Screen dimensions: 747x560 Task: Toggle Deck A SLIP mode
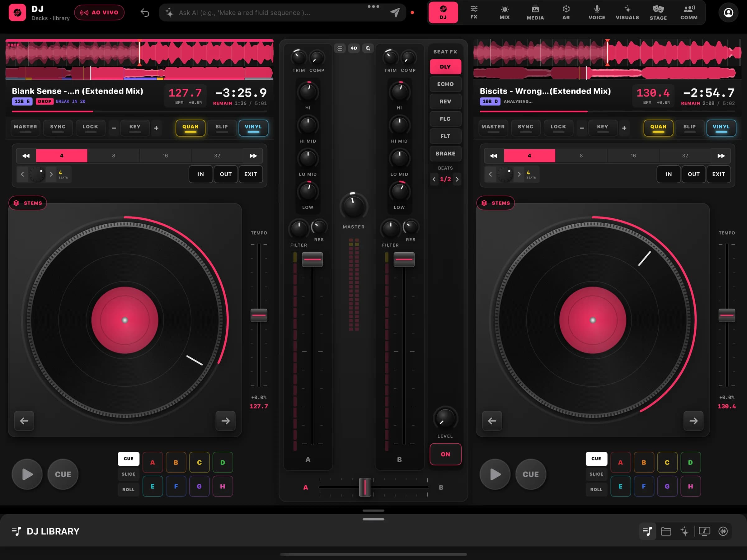point(222,128)
